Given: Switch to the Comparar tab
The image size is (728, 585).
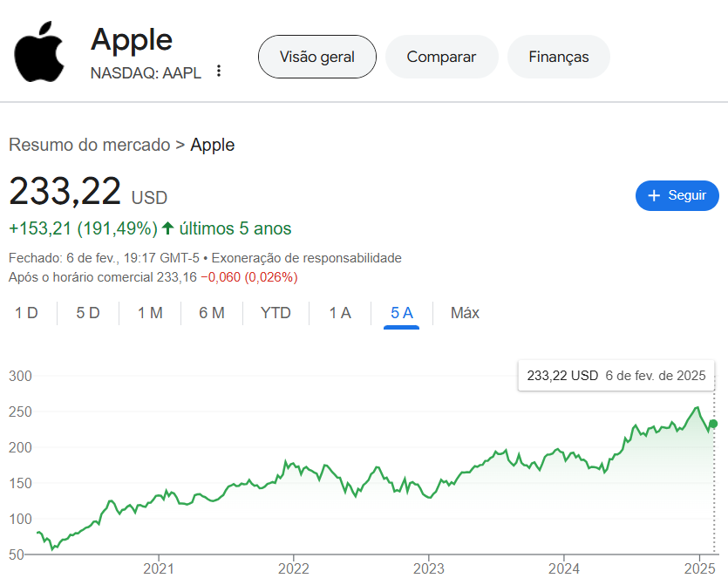Looking at the screenshot, I should pyautogui.click(x=441, y=57).
